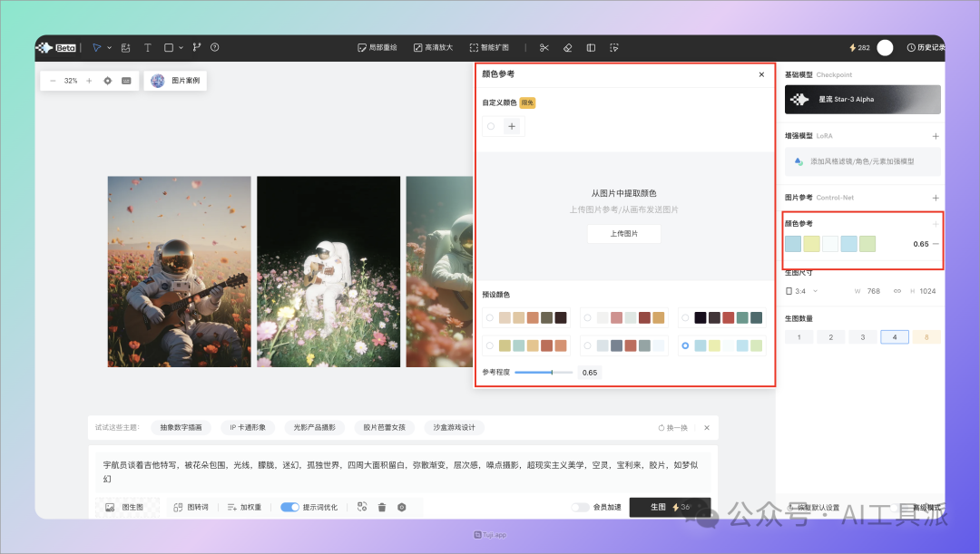Select the blue preset color palette radio button
Viewport: 980px width, 554px height.
(x=686, y=345)
